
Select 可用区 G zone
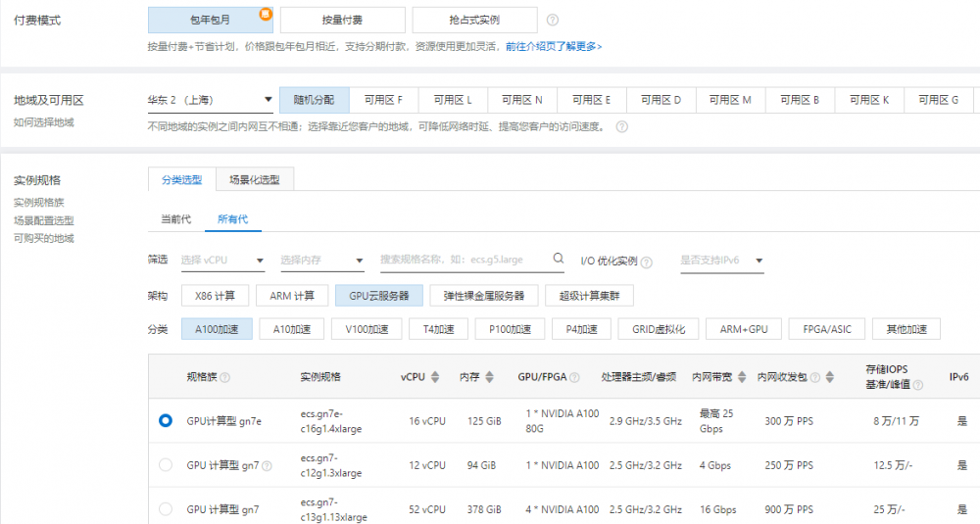click(x=938, y=100)
